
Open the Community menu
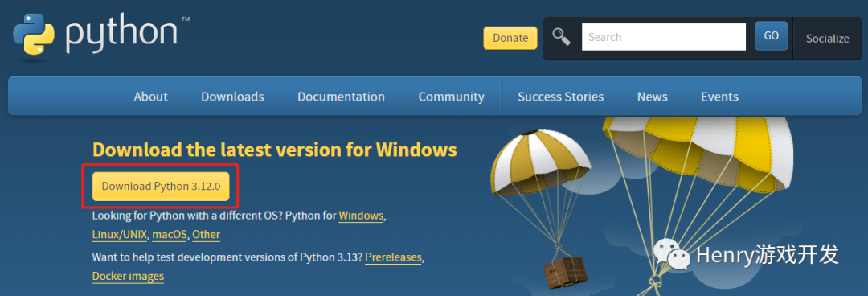pyautogui.click(x=451, y=97)
